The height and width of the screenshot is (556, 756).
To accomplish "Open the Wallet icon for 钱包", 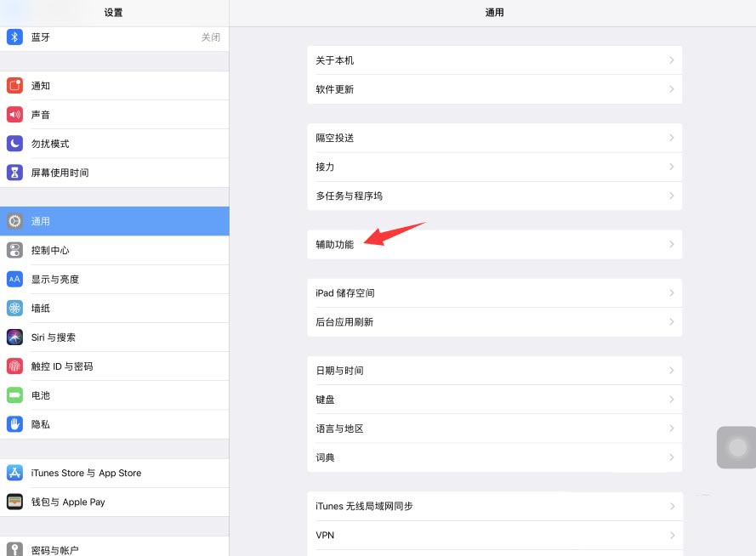I will tap(14, 502).
